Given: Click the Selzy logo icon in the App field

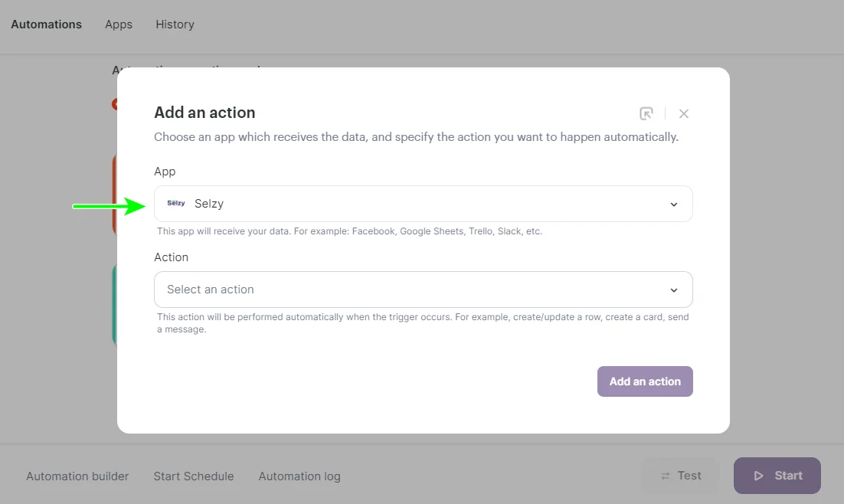Looking at the screenshot, I should pyautogui.click(x=175, y=203).
